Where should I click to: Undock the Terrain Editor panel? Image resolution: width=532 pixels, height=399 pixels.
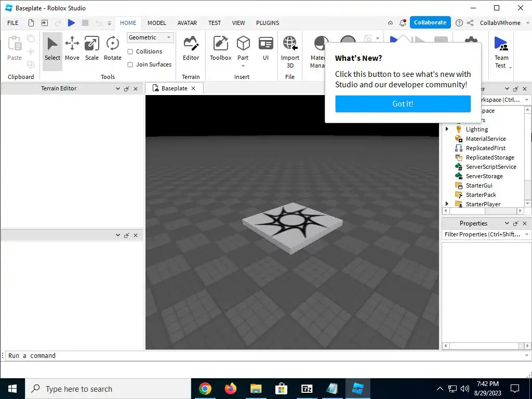[x=127, y=89]
